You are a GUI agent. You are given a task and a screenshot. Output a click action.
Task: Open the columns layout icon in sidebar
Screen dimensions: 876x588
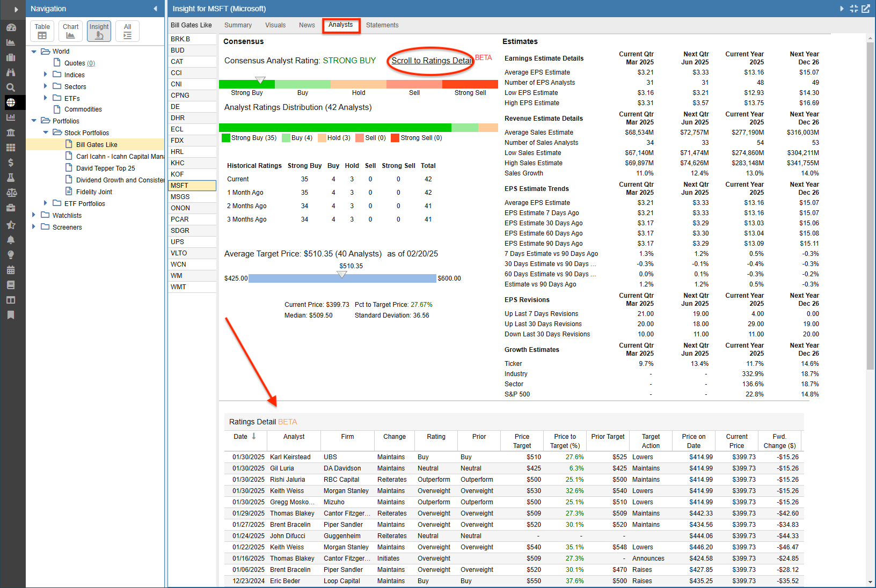pyautogui.click(x=11, y=300)
